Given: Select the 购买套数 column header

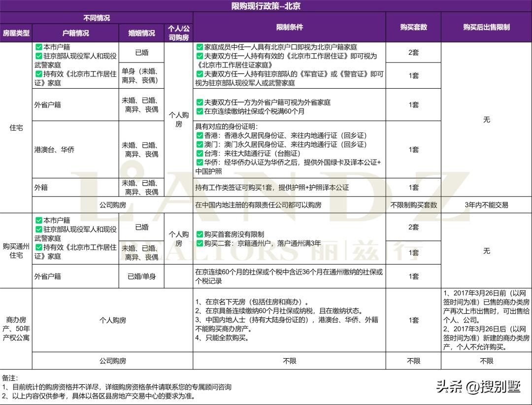Looking at the screenshot, I should tap(413, 28).
